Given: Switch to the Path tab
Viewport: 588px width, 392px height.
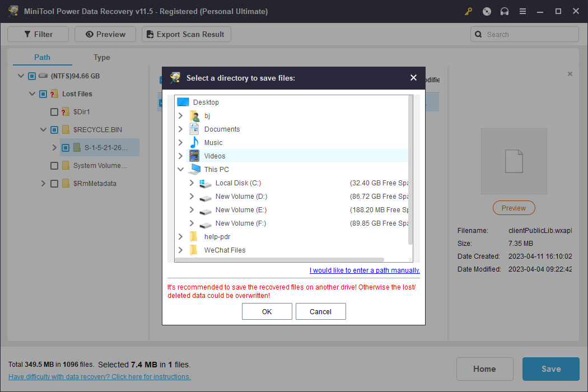Looking at the screenshot, I should coord(42,57).
